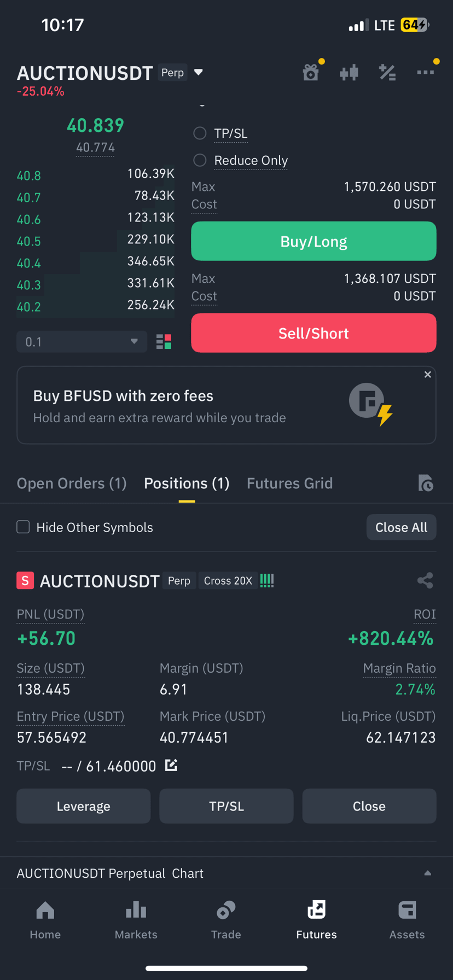The image size is (453, 980).
Task: Share the AUCTIONUSDT position
Action: point(425,580)
